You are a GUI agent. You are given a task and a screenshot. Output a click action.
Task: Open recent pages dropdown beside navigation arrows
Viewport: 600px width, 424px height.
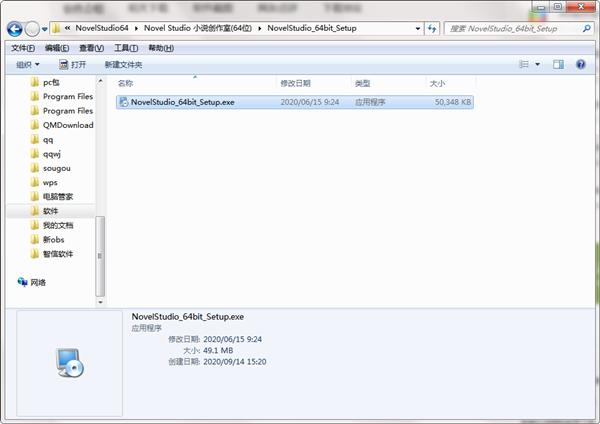point(44,29)
